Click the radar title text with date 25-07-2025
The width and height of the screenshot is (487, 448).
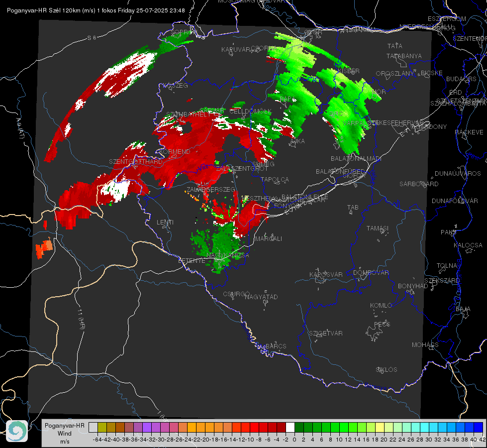[x=96, y=10]
